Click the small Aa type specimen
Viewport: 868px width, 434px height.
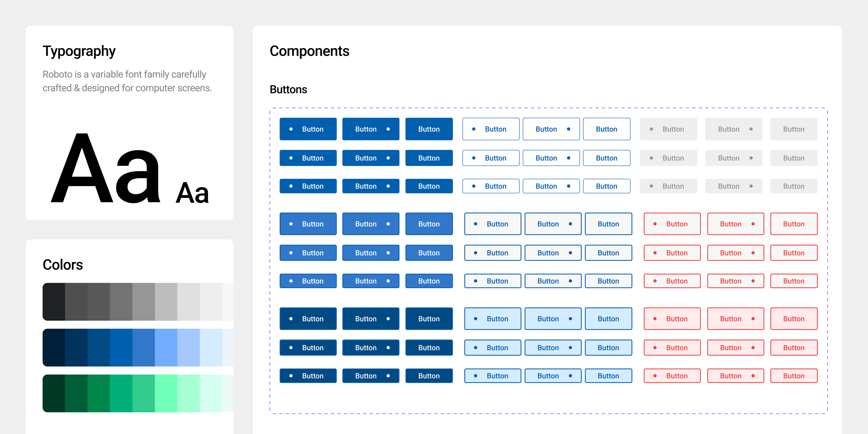[192, 193]
